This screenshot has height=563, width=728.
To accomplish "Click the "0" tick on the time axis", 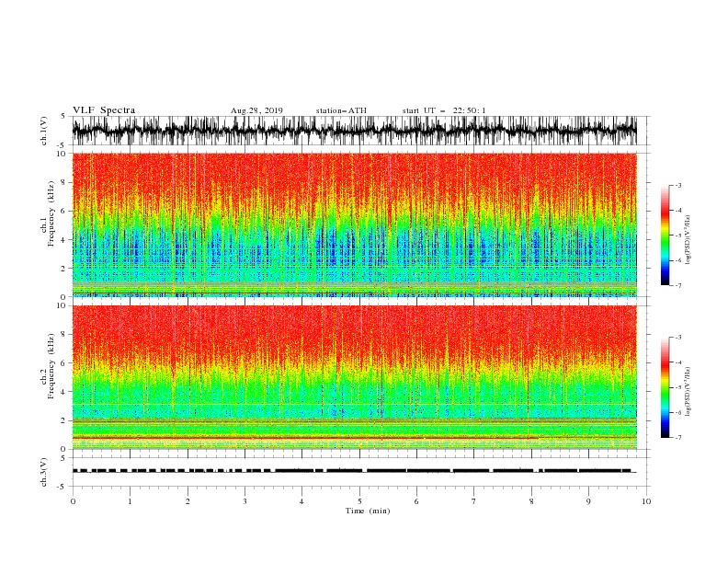I will pyautogui.click(x=73, y=501).
